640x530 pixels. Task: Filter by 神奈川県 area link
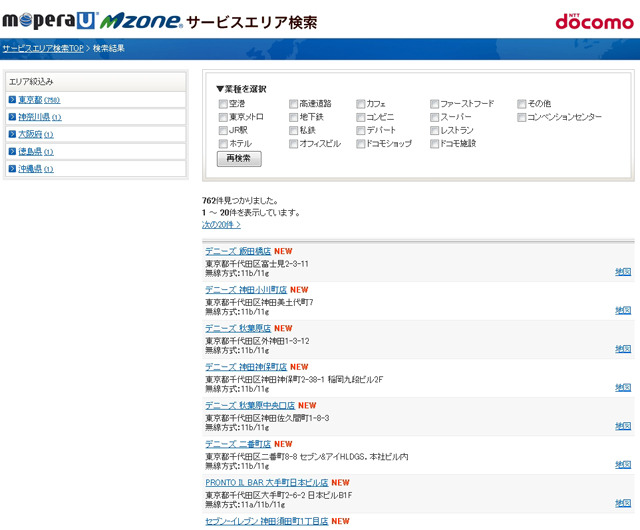point(40,117)
